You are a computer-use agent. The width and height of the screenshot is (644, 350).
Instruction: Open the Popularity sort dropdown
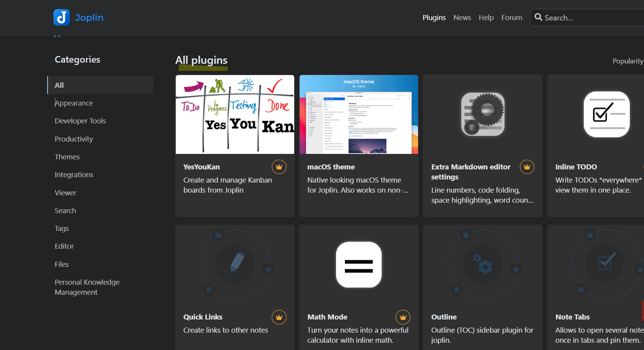[x=628, y=61]
